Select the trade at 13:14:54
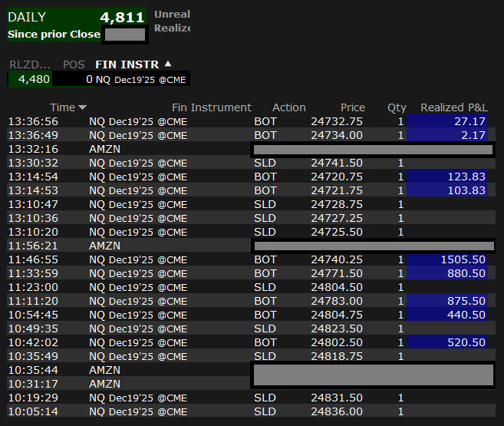Viewport: 504px width, 426px height. (x=251, y=177)
